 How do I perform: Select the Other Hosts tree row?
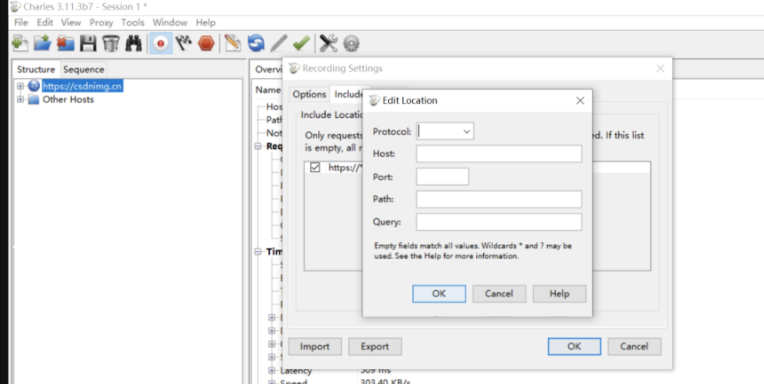tap(68, 99)
